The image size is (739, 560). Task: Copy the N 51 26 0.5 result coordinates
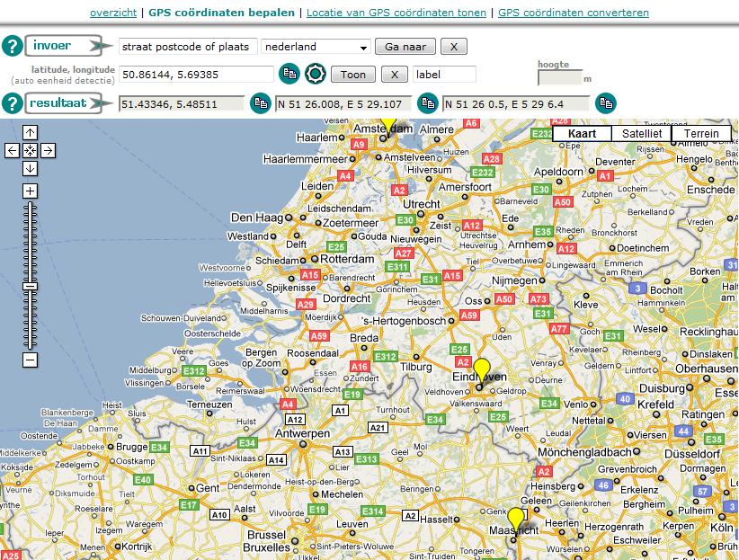pos(607,103)
